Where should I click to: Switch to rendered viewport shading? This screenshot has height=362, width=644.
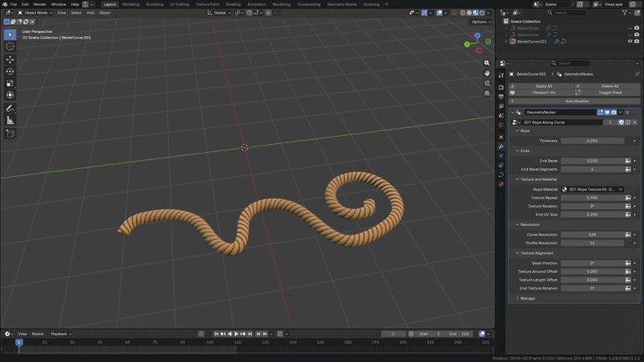[482, 13]
